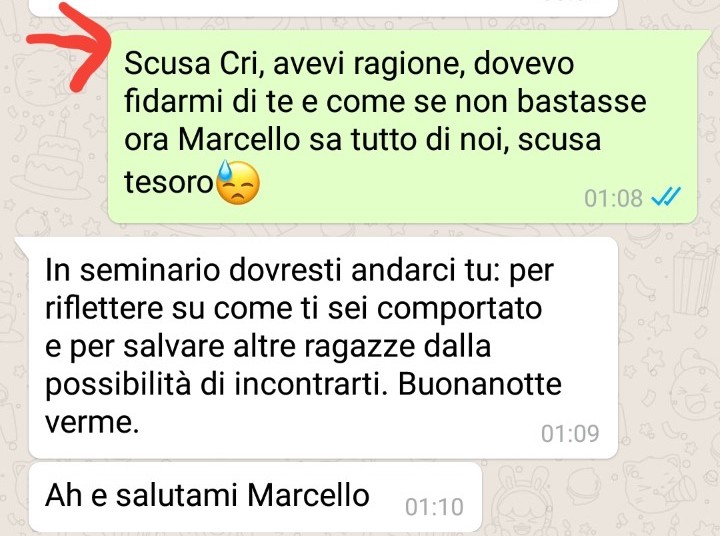Click the red hand-drawn arrow
The image size is (720, 536).
[70, 46]
